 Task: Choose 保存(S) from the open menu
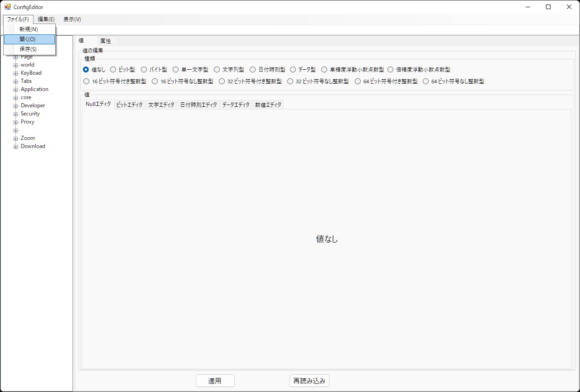pos(28,49)
